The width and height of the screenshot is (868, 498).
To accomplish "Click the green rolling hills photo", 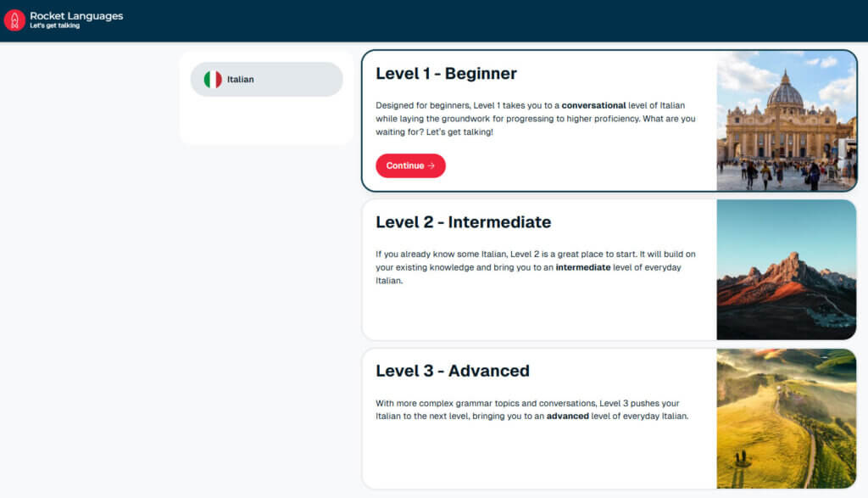I will [x=786, y=418].
